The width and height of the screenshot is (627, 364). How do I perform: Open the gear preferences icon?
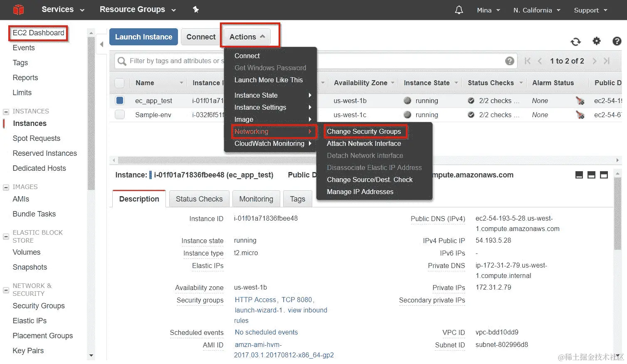pyautogui.click(x=597, y=41)
